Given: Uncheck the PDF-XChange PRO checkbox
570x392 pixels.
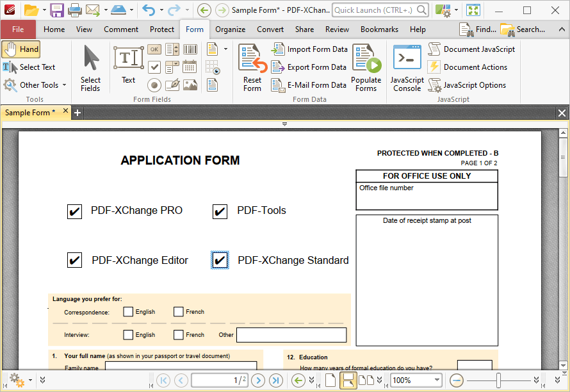Looking at the screenshot, I should tap(74, 211).
